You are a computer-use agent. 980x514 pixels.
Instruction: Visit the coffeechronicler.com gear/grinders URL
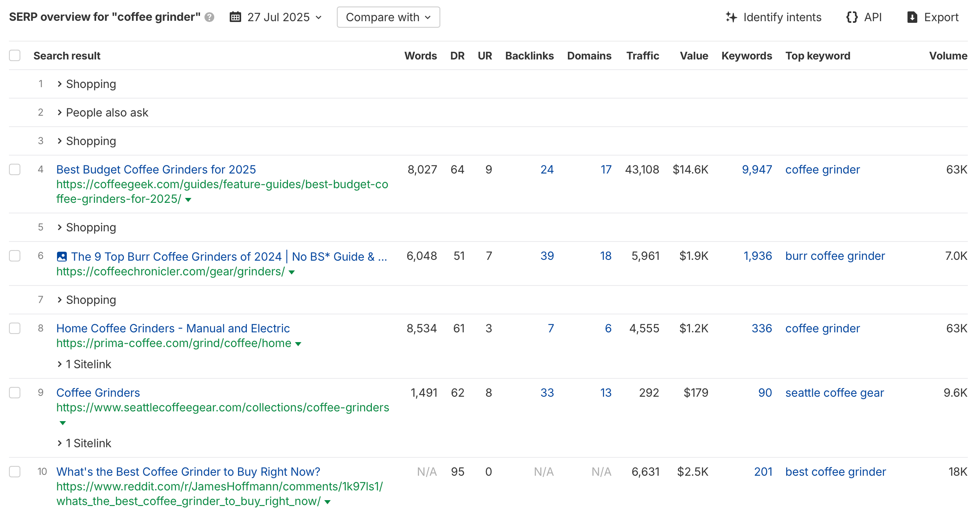[170, 271]
